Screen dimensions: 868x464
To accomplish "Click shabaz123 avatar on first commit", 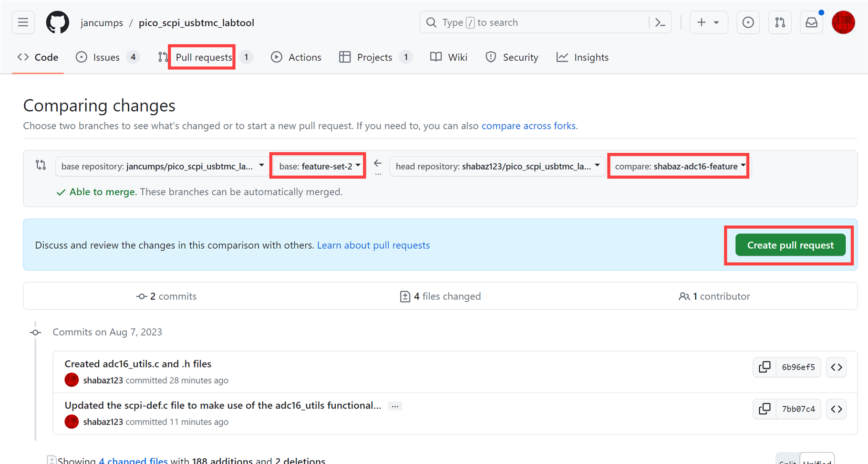I will coord(72,380).
